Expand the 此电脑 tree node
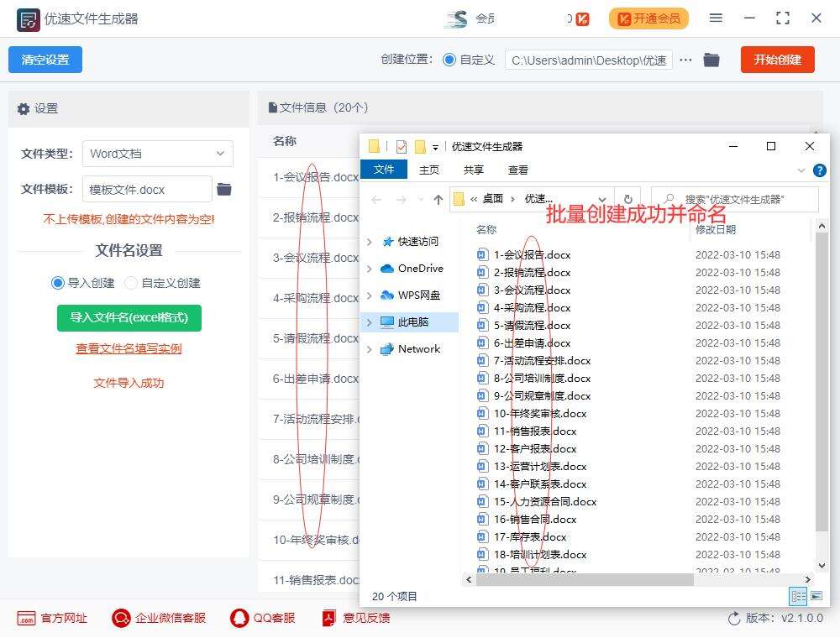 pos(369,322)
